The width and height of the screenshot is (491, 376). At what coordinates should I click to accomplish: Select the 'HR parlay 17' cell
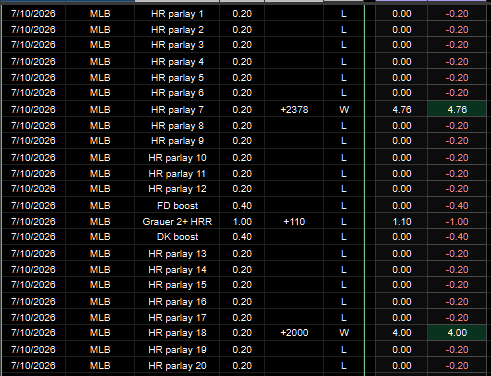[177, 318]
